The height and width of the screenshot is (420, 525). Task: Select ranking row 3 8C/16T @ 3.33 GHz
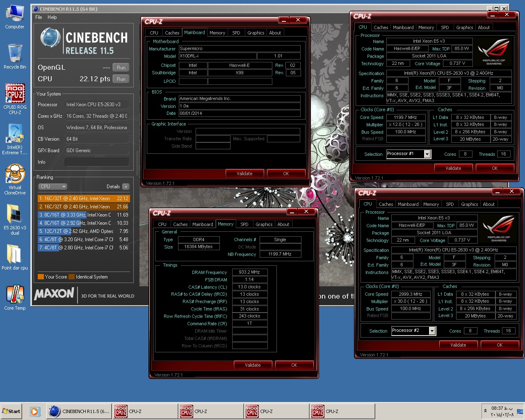[x=84, y=215]
